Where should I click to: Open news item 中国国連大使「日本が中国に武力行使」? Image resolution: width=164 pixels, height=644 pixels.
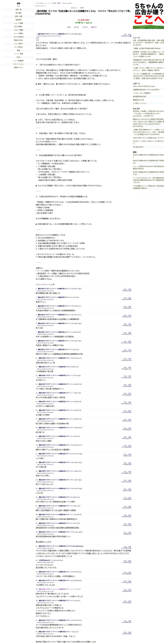pos(149,62)
